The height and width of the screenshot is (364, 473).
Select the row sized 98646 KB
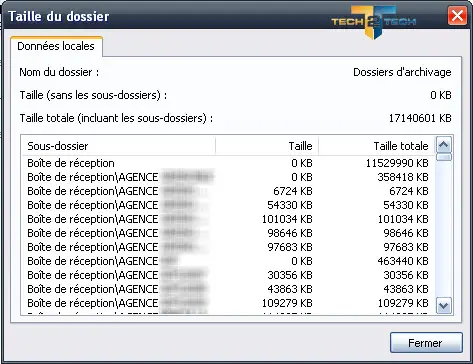(x=228, y=233)
